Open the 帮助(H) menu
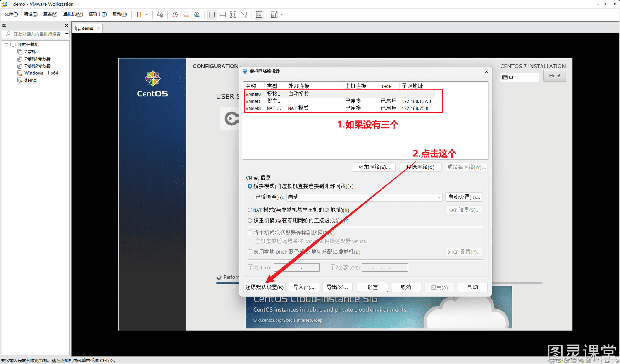The height and width of the screenshot is (364, 620). point(119,14)
